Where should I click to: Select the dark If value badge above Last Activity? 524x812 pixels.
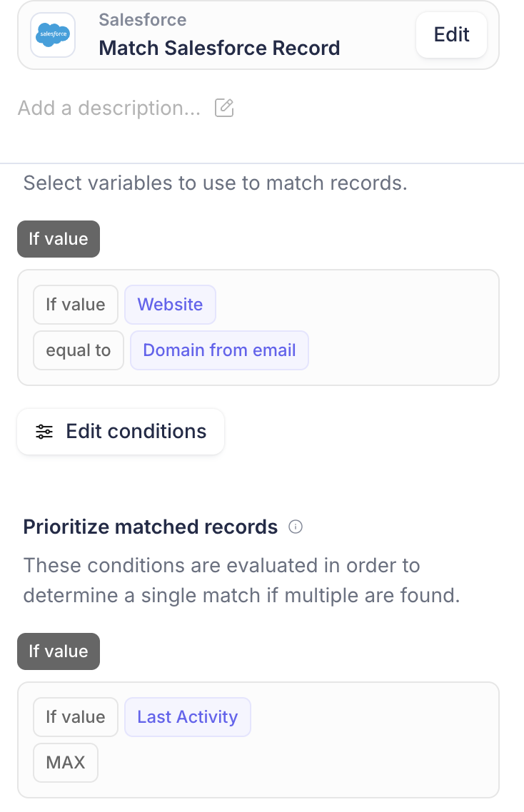coord(59,651)
